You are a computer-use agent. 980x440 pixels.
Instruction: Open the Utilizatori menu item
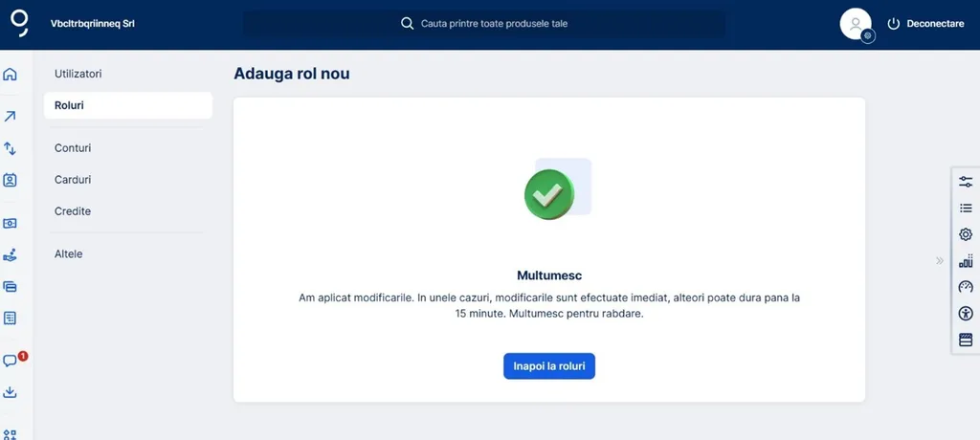[78, 74]
